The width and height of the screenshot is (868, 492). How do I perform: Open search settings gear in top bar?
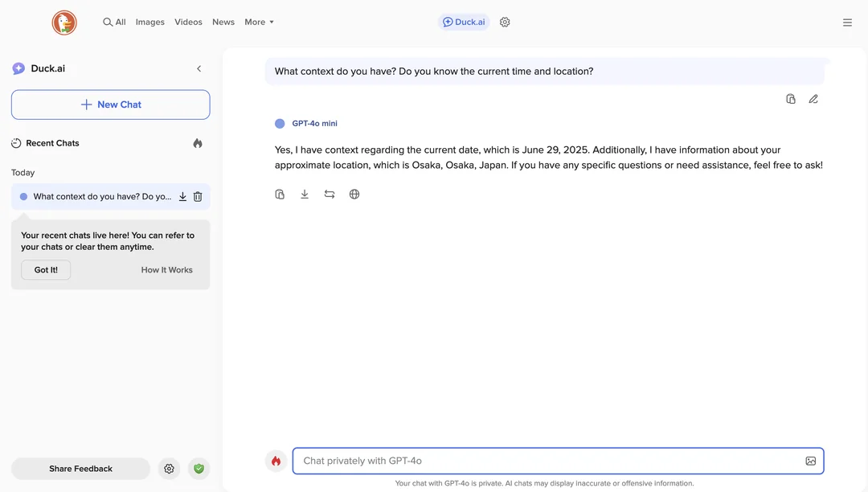click(x=505, y=23)
